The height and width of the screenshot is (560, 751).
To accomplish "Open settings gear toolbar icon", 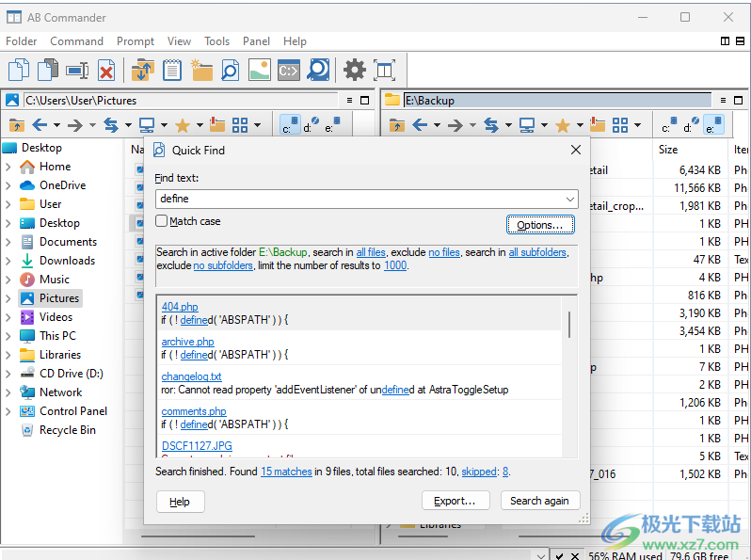I will 355,70.
